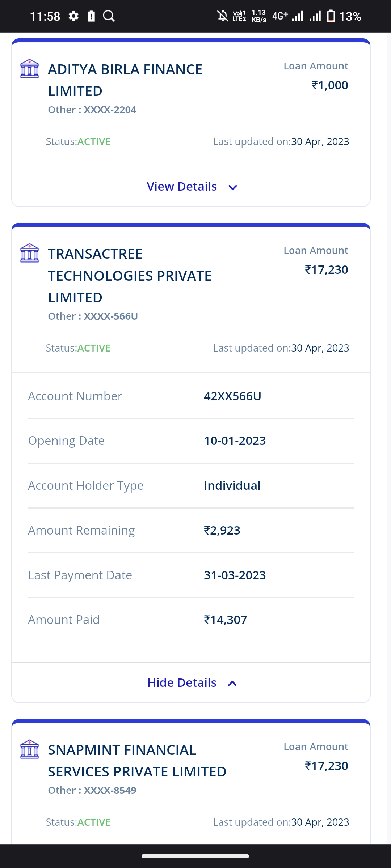
Task: Click Hide Details on Transactree loan
Action: point(182,683)
